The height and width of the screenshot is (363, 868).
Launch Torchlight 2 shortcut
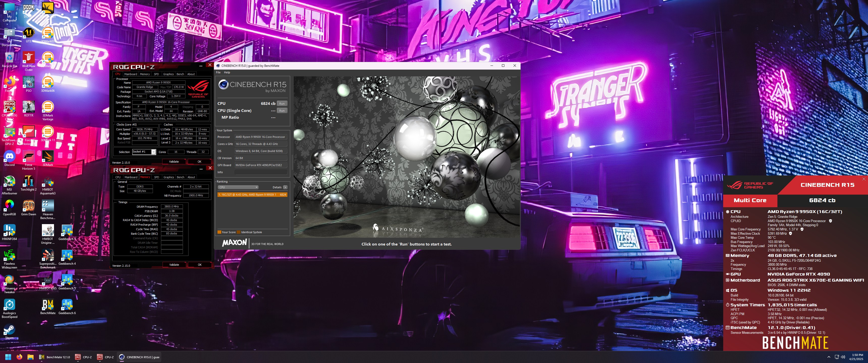tap(29, 183)
